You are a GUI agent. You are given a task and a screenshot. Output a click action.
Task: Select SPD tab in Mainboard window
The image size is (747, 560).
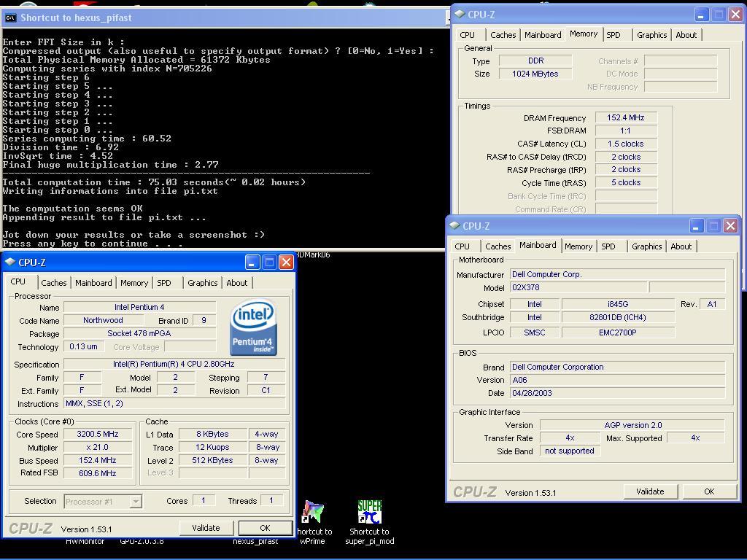coord(608,246)
